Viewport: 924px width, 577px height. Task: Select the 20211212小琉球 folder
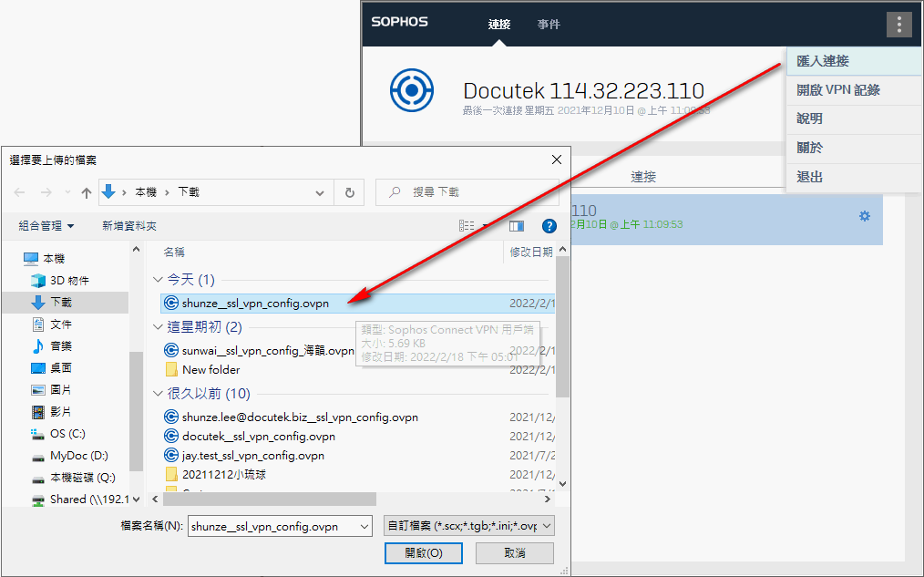pos(224,474)
